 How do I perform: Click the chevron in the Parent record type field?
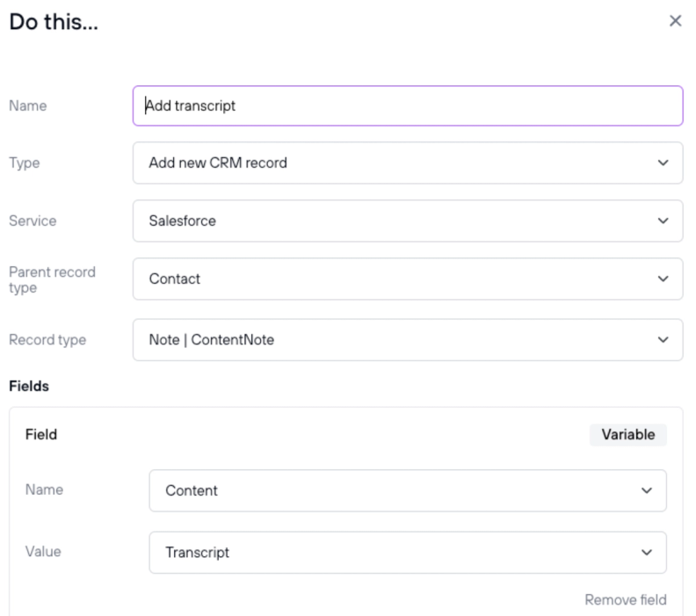(x=663, y=279)
